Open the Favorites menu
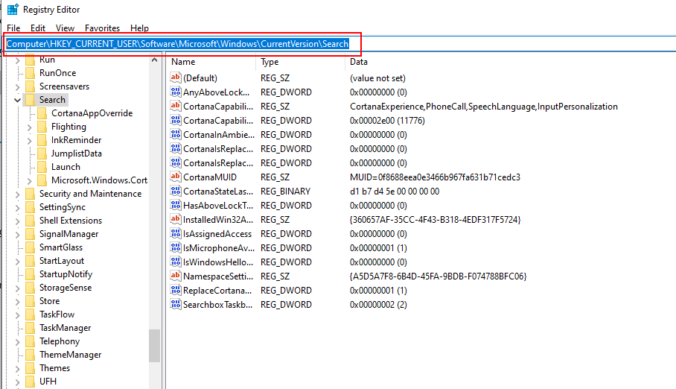 coord(102,28)
